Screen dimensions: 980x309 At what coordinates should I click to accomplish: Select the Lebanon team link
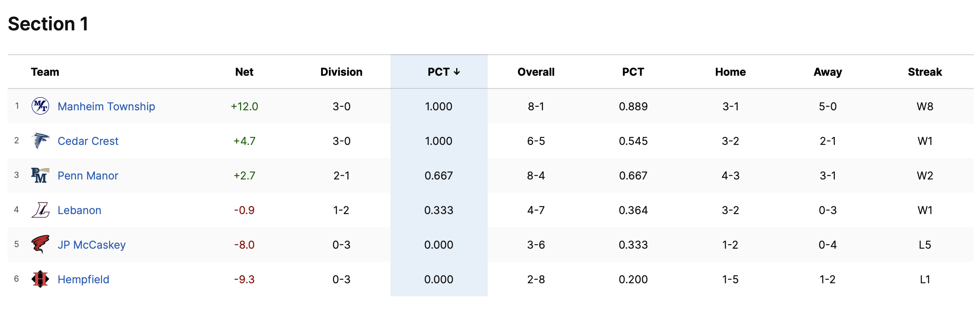pyautogui.click(x=79, y=210)
